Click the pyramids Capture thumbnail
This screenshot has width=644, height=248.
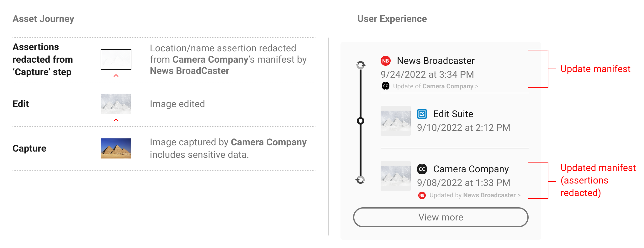pos(116,148)
